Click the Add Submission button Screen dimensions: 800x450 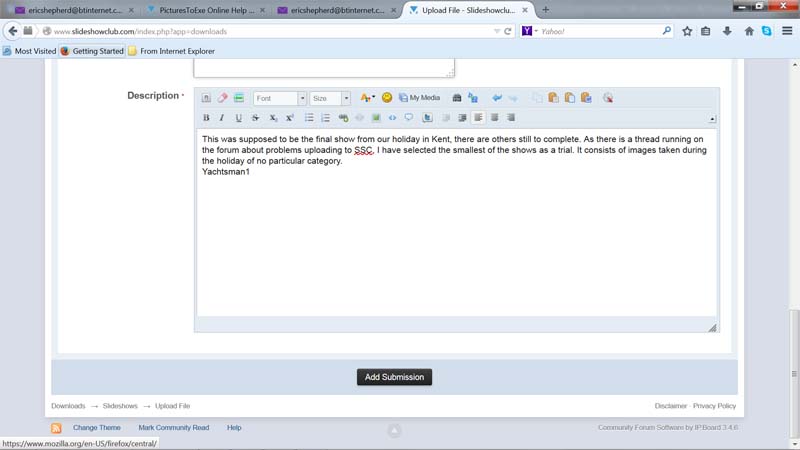tap(394, 377)
